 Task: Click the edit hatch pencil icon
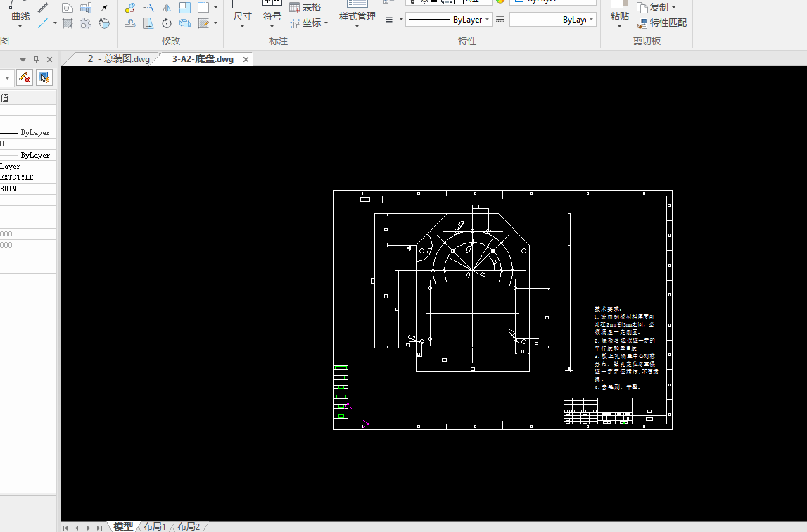coord(203,23)
